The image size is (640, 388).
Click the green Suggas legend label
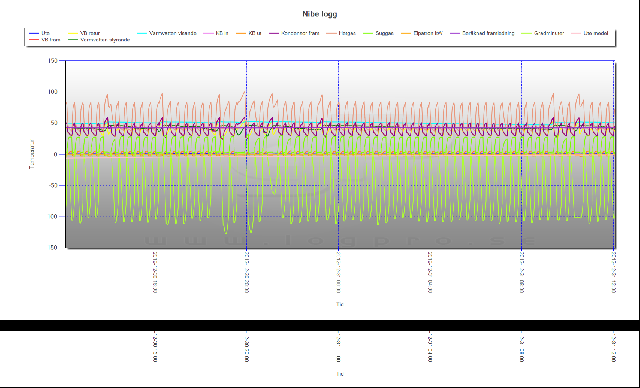click(x=384, y=33)
